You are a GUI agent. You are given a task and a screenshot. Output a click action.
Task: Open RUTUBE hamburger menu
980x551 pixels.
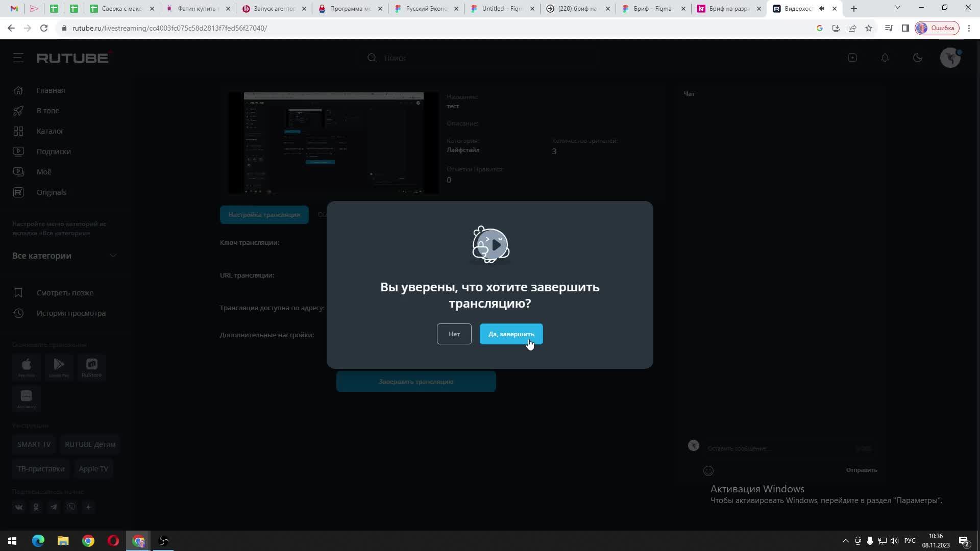pyautogui.click(x=18, y=58)
